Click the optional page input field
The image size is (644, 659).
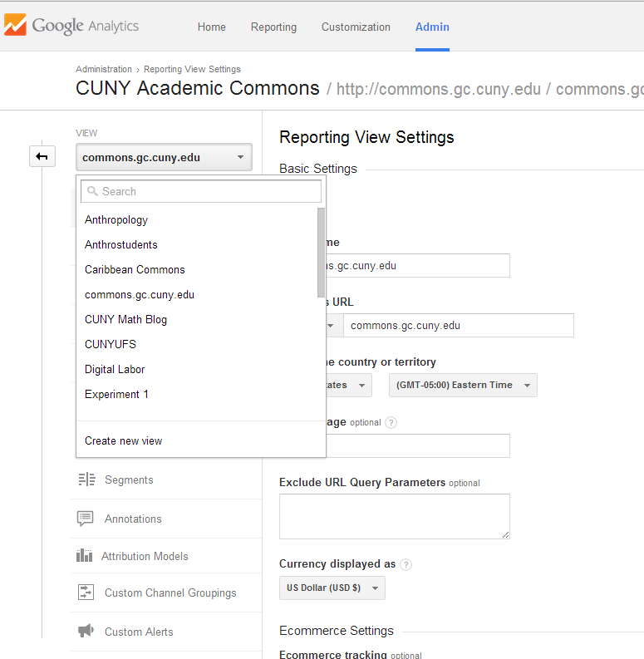418,446
